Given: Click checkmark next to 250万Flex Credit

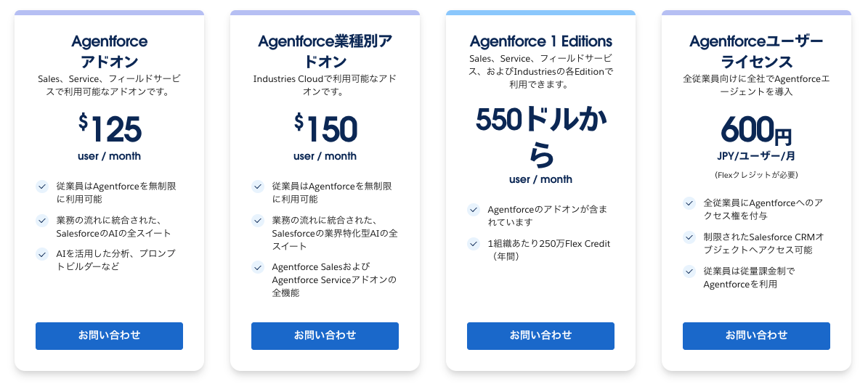Looking at the screenshot, I should tap(474, 243).
